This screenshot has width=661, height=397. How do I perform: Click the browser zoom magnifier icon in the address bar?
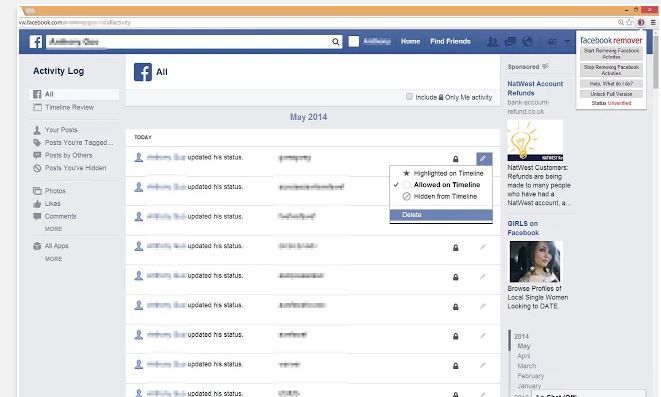[x=621, y=22]
